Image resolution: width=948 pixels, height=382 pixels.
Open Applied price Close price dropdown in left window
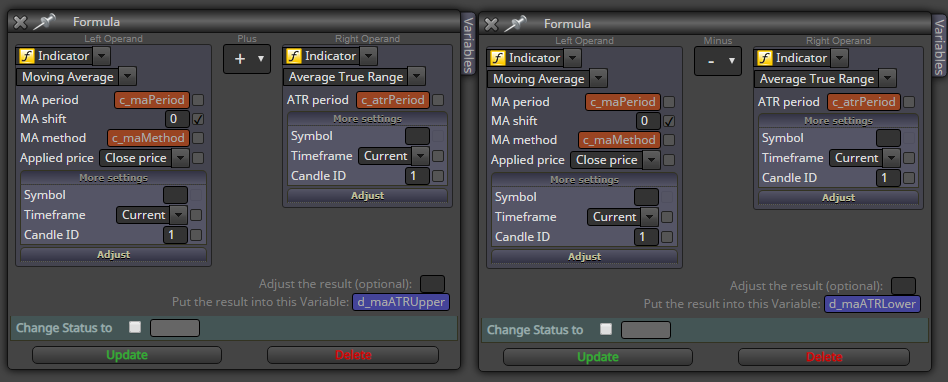(x=180, y=158)
